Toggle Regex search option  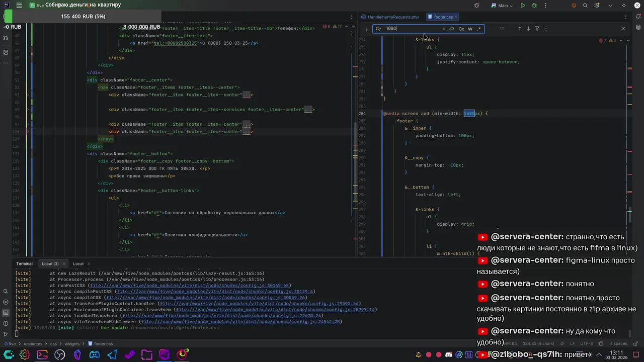479,29
